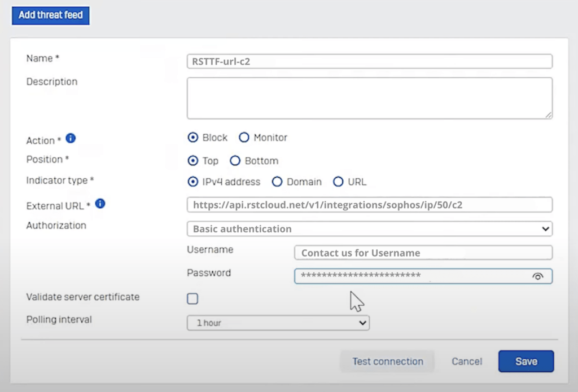This screenshot has height=392, width=578.
Task: Choose URL as indicator type
Action: tap(338, 182)
